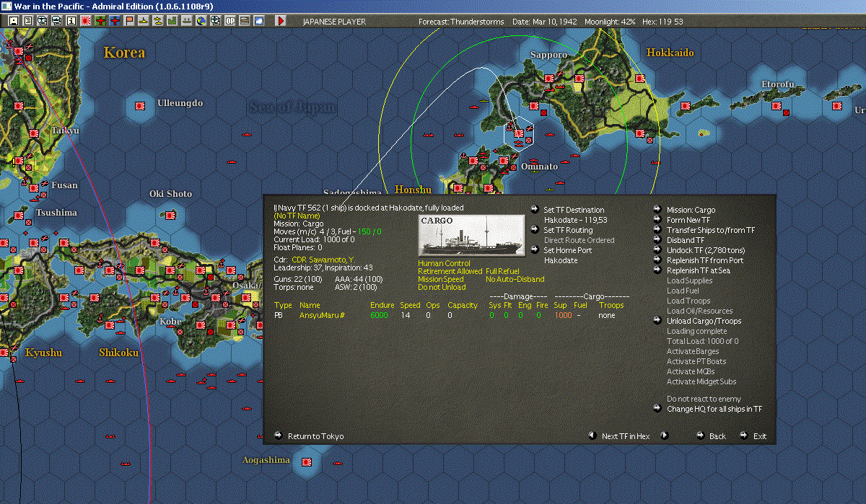This screenshot has width=866, height=504.
Task: Click the red plane on blue background
Action: (x=115, y=21)
